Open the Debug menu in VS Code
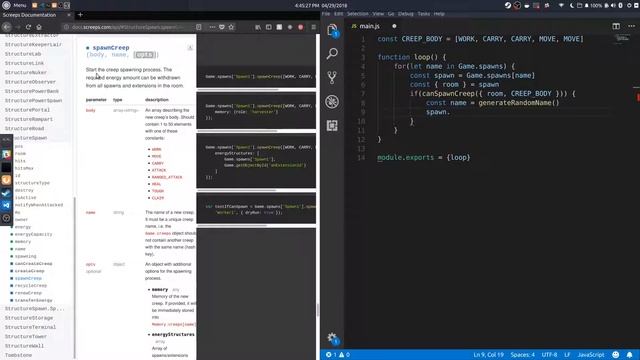The height and width of the screenshot is (360, 640). tap(406, 14)
